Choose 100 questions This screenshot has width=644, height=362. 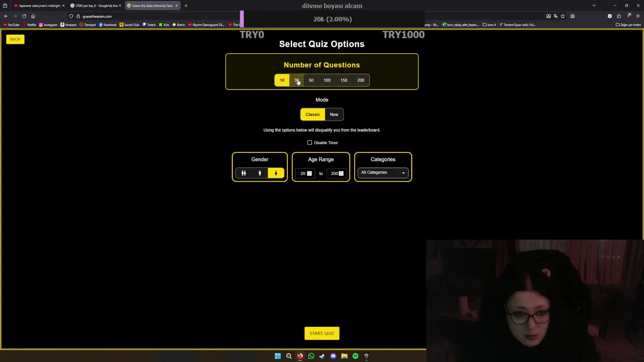tap(327, 80)
